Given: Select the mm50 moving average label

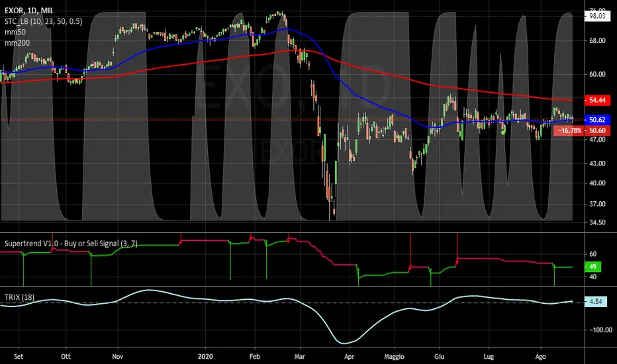Looking at the screenshot, I should click(15, 32).
